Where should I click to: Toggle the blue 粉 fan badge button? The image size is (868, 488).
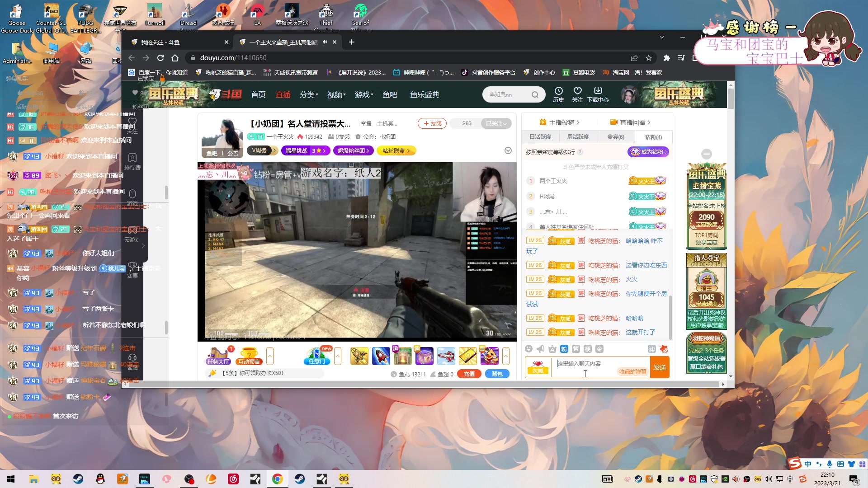[x=564, y=349]
